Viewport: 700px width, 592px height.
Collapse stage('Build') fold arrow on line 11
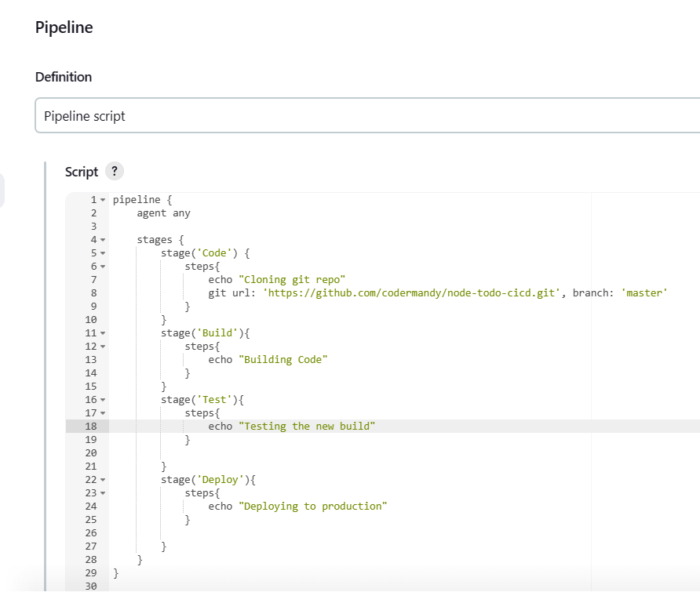103,333
